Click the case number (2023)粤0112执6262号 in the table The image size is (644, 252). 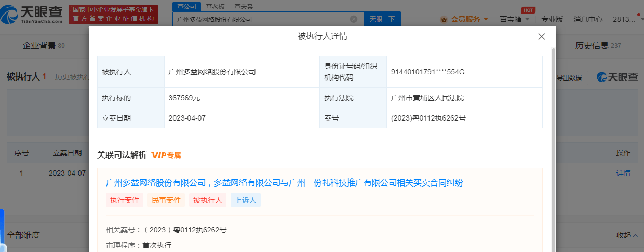click(428, 118)
